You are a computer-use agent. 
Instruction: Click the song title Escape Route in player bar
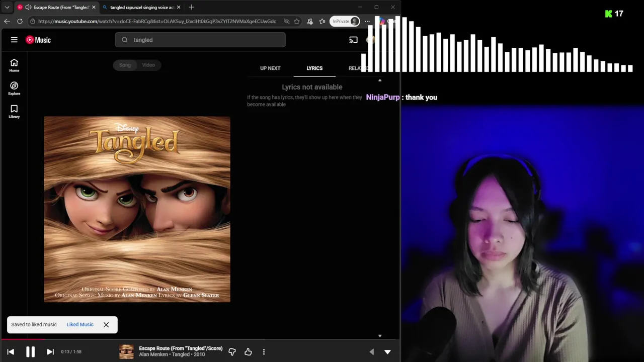coord(181,348)
